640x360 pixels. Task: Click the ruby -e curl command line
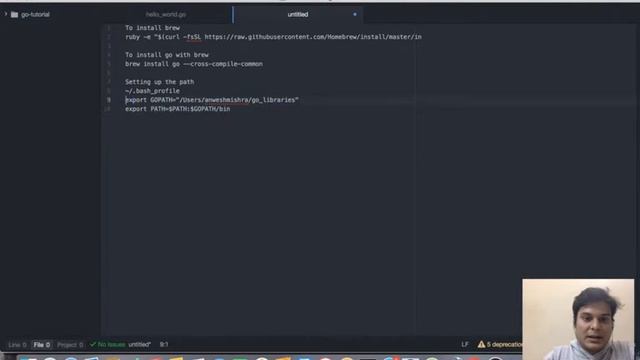point(273,37)
